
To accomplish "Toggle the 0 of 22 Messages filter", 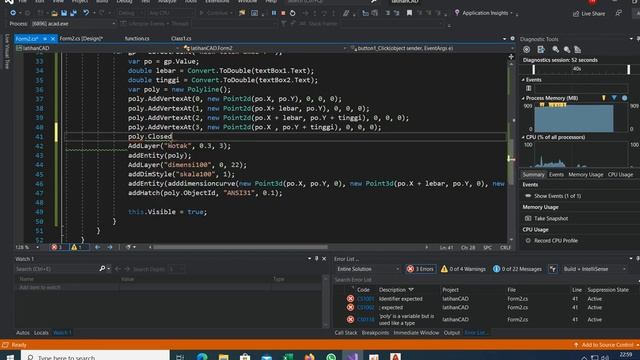I will (x=517, y=269).
